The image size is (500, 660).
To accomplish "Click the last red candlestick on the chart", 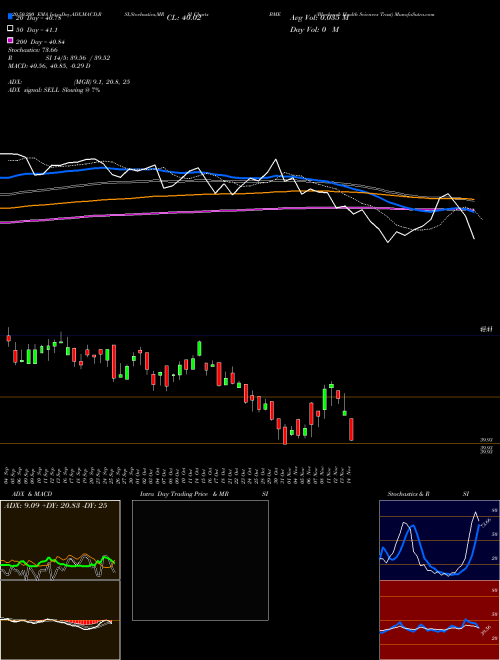I will pos(351,429).
